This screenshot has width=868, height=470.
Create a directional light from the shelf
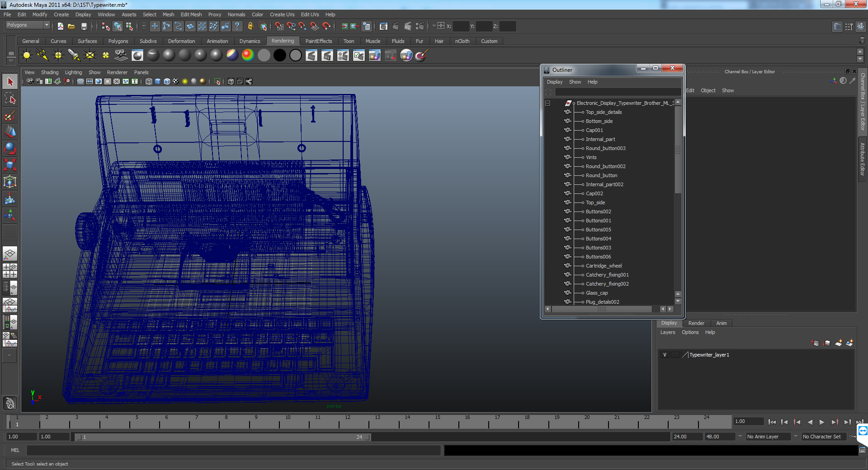pos(42,55)
